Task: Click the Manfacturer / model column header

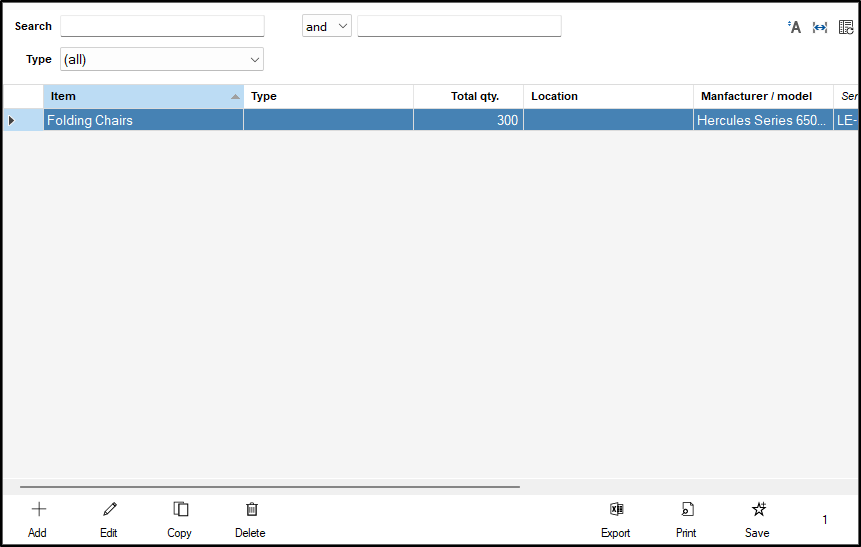Action: tap(762, 97)
